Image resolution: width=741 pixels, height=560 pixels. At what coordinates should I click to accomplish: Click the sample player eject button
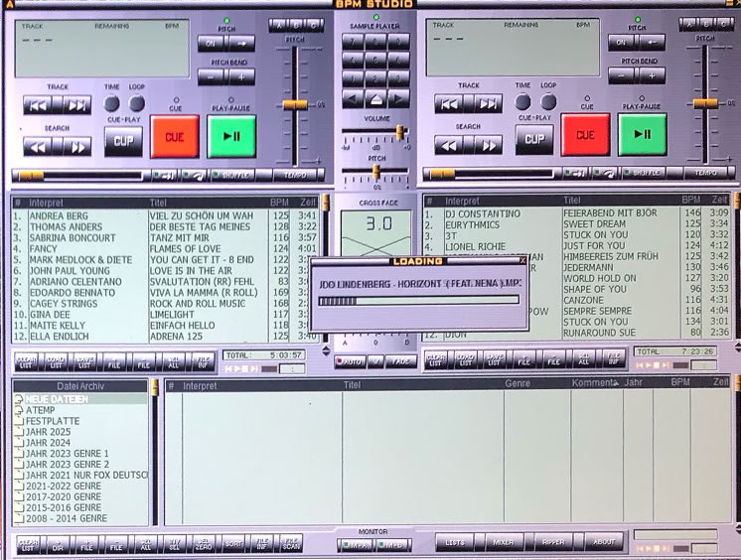[375, 99]
